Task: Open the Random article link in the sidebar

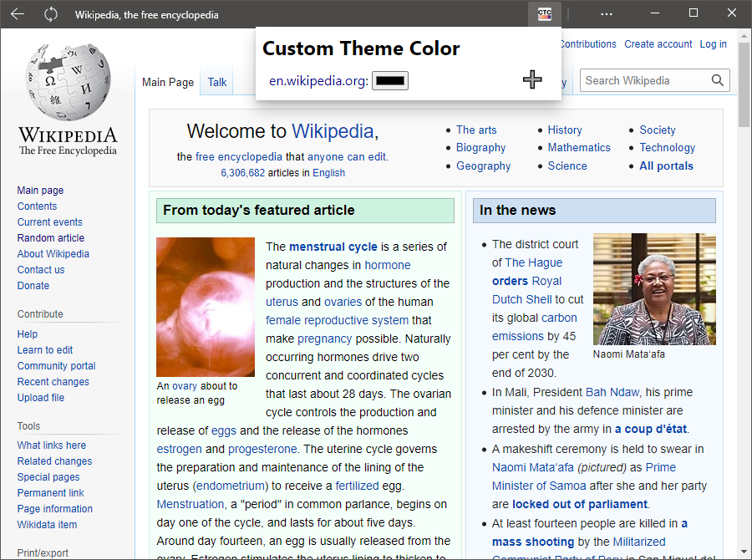Action: click(50, 237)
